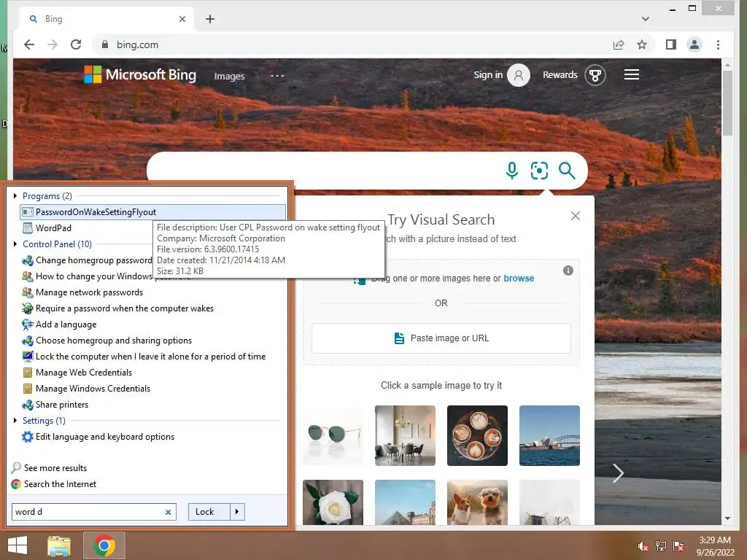
Task: Open Windows Start button
Action: click(x=18, y=545)
